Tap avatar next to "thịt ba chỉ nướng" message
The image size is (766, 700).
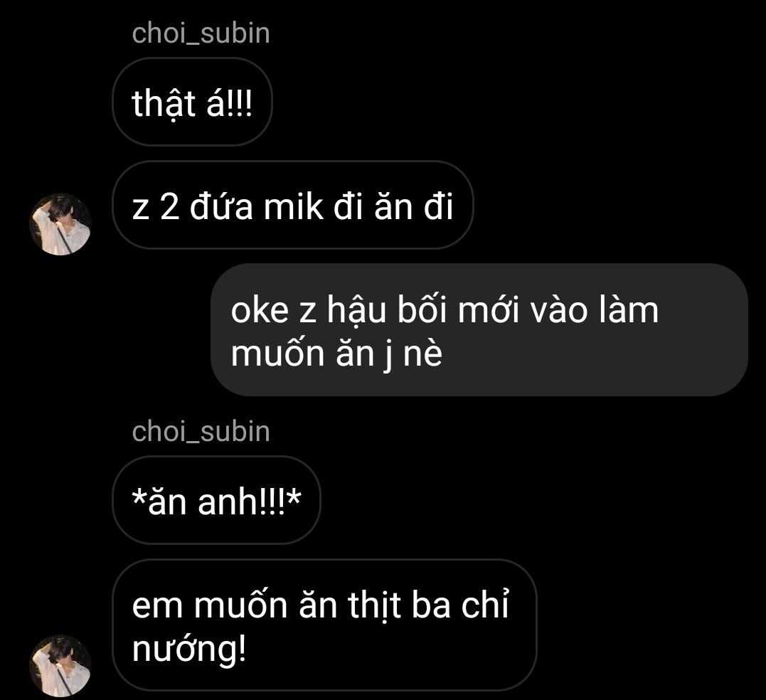tap(60, 666)
